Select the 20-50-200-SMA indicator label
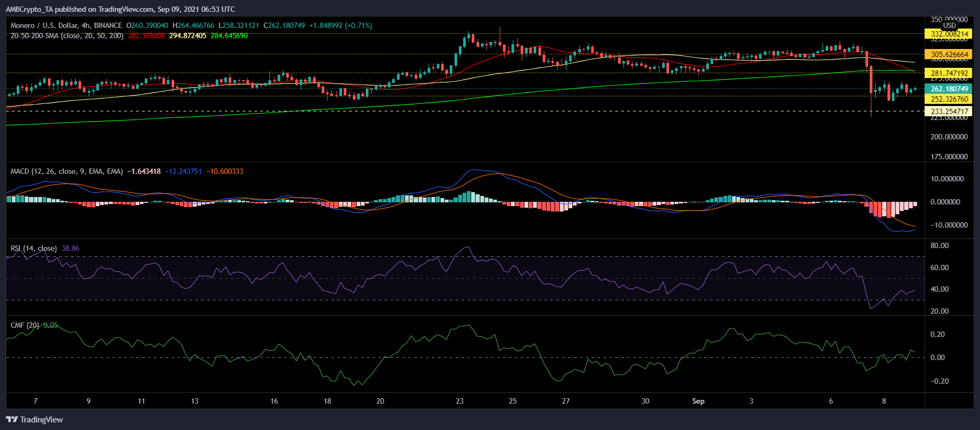Screen dimensions: 980x430 (67, 36)
